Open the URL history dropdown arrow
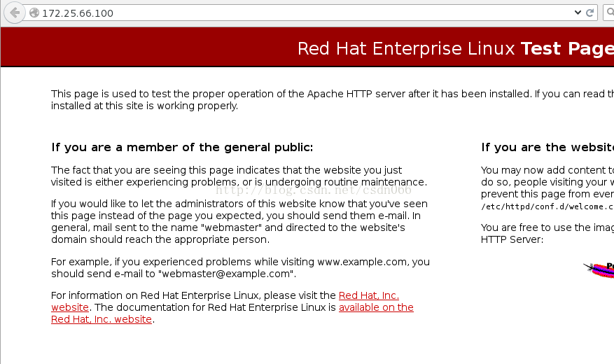The image size is (614, 364). (578, 13)
